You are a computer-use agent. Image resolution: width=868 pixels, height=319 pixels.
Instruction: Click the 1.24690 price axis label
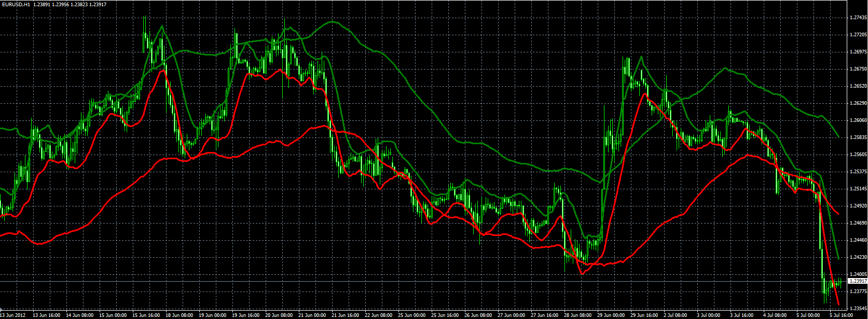(858, 223)
